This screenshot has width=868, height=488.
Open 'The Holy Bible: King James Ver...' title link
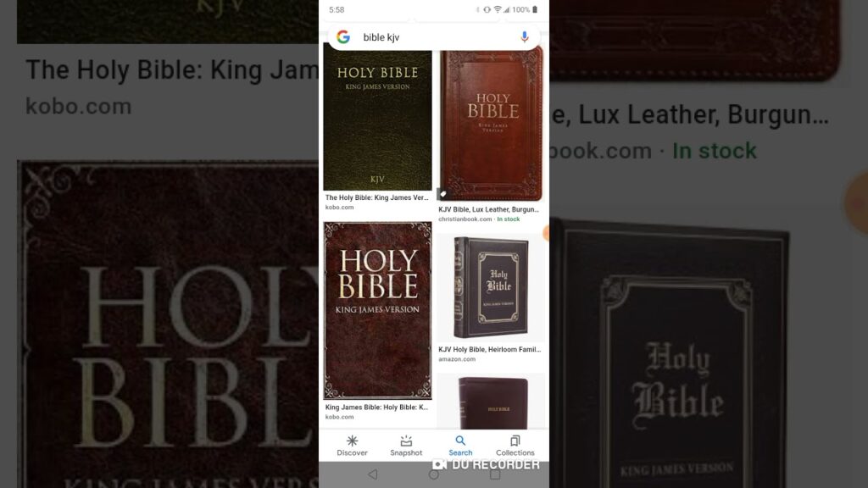click(x=377, y=197)
